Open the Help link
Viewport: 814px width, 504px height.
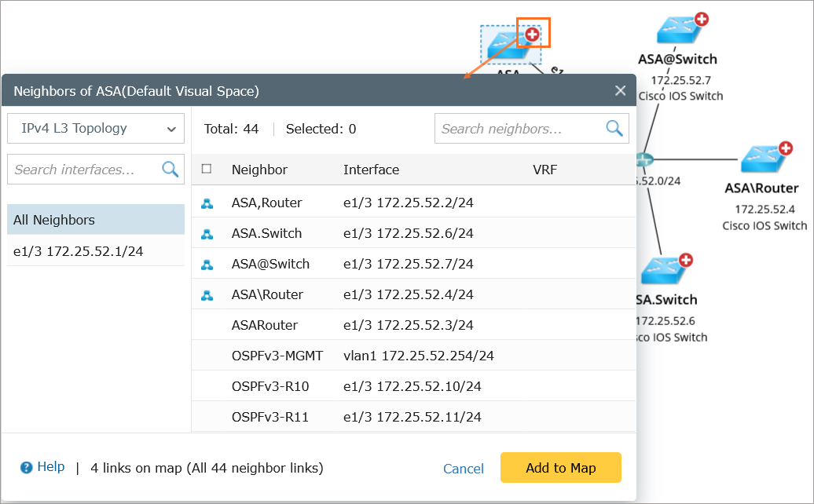pos(51,467)
